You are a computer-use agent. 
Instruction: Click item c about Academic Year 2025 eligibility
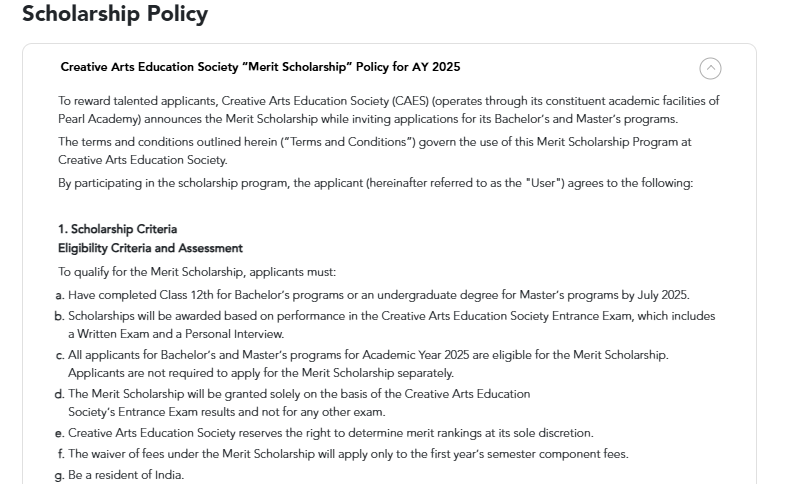[368, 355]
